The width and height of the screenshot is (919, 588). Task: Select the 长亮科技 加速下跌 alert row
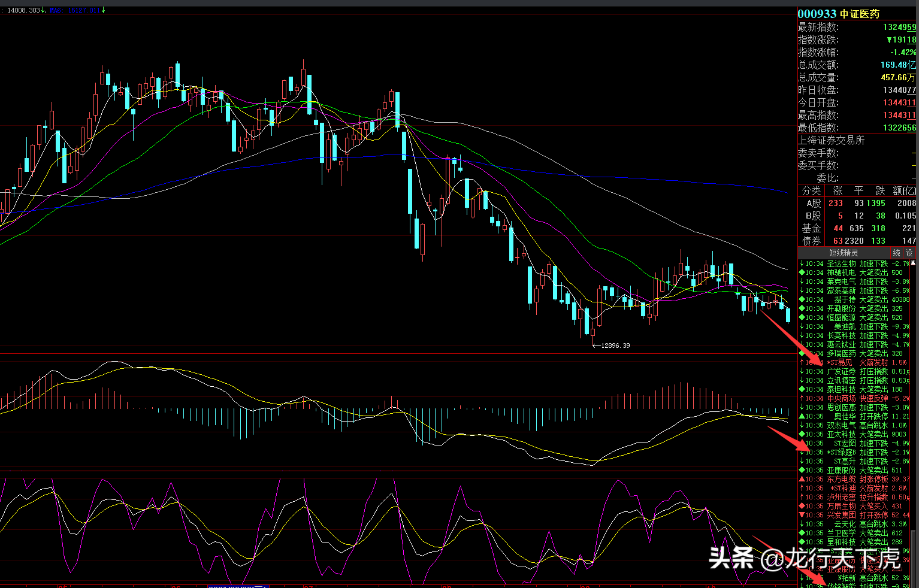click(854, 335)
